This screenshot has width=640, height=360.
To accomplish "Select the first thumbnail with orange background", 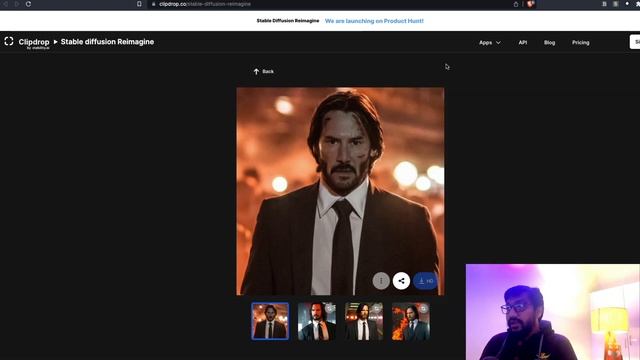I will (270, 321).
